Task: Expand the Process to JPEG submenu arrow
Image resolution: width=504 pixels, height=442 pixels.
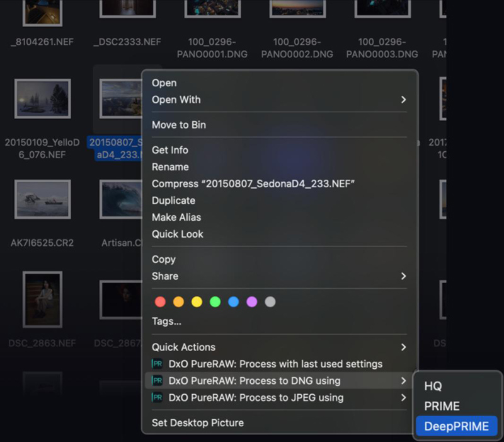Action: tap(403, 398)
